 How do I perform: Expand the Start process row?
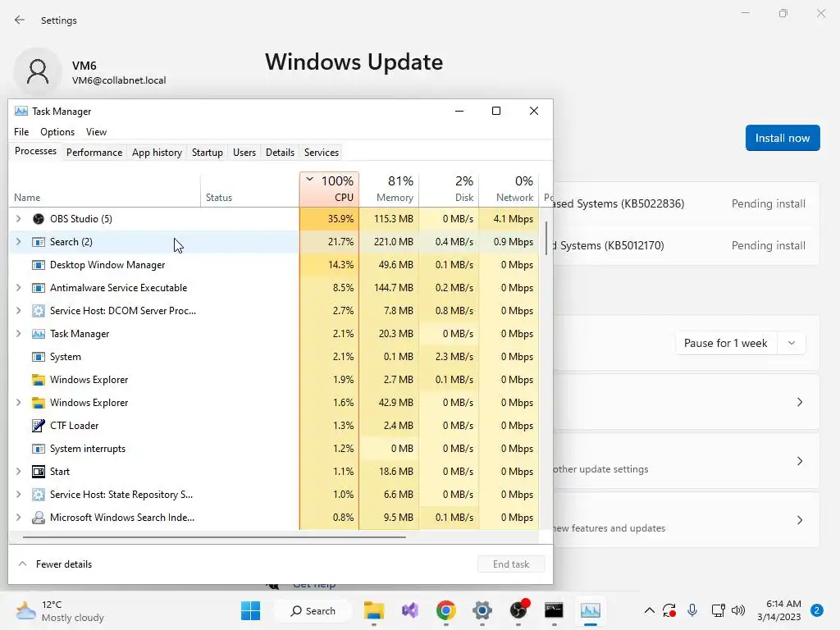pos(19,472)
